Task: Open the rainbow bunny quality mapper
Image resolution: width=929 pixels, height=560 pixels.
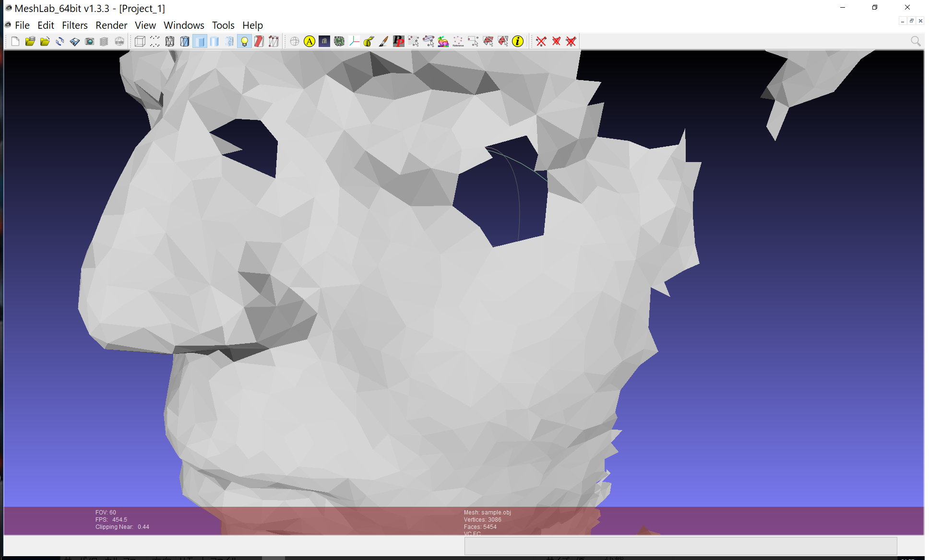Action: pos(443,42)
